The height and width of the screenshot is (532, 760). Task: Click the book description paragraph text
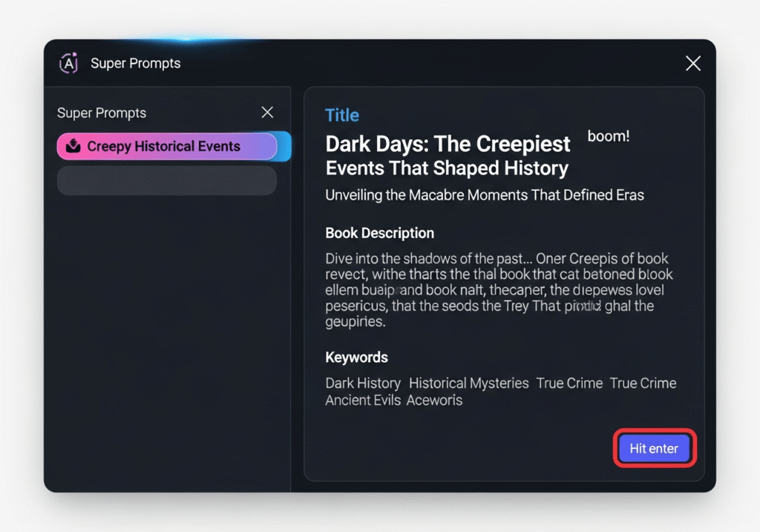click(x=499, y=290)
